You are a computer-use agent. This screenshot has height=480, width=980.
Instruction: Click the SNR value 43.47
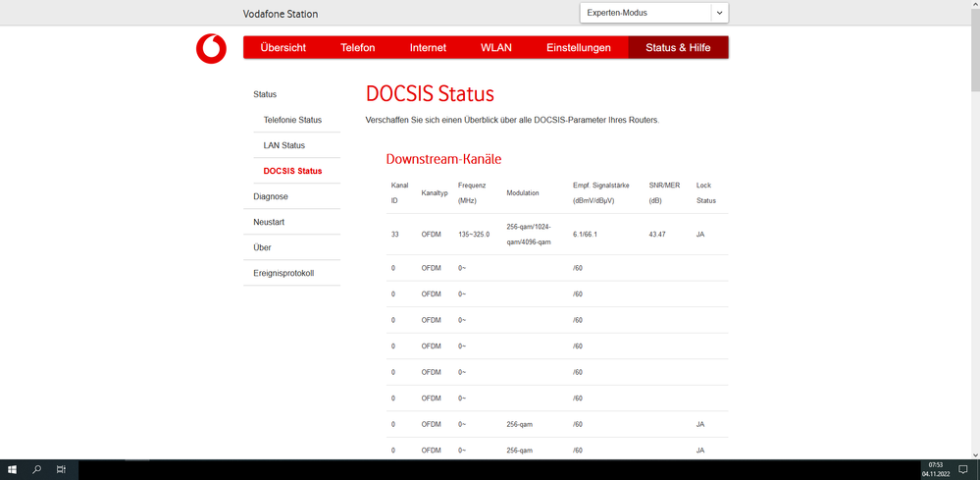[657, 235]
